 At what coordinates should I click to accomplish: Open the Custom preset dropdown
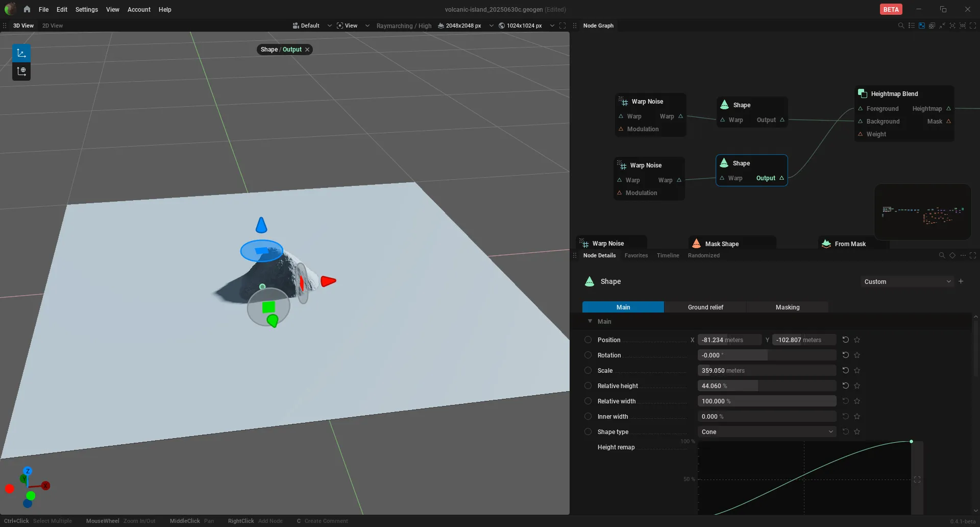(907, 281)
